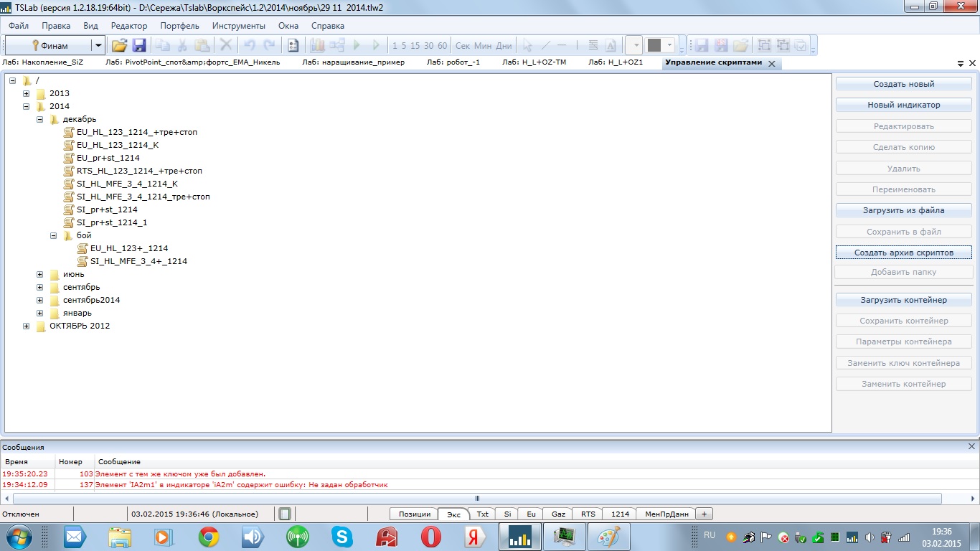
Task: Click the Создать новый button
Action: 903,84
